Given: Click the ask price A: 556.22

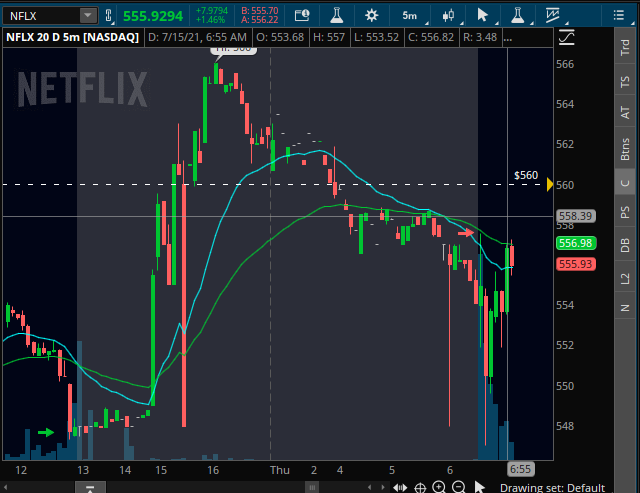Looking at the screenshot, I should point(260,20).
